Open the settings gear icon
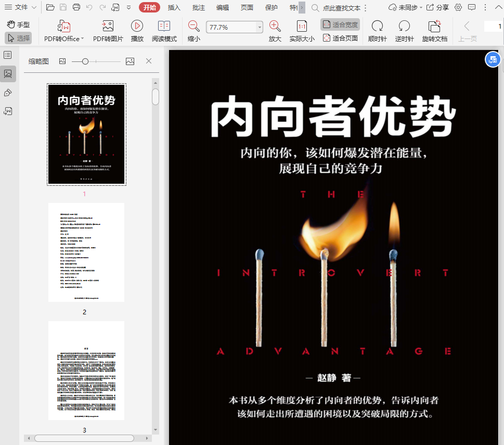The width and height of the screenshot is (504, 445). click(458, 7)
